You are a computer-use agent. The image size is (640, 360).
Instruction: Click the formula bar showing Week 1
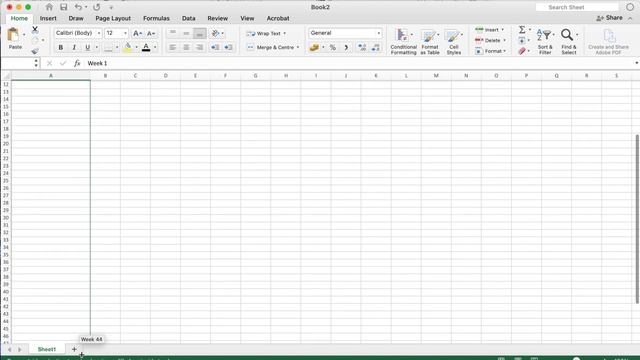(359, 63)
